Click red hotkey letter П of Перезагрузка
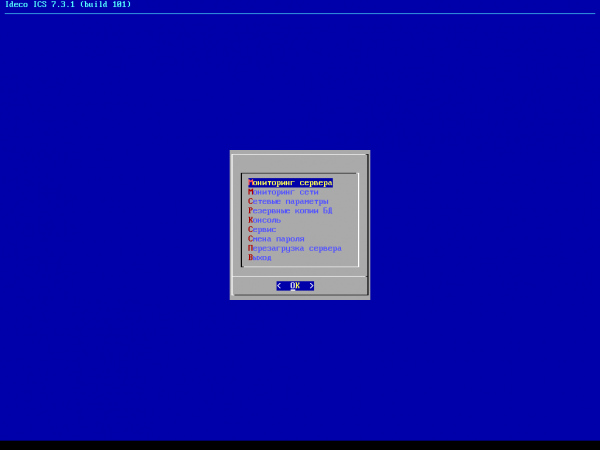Image resolution: width=600 pixels, height=450 pixels. (x=250, y=248)
